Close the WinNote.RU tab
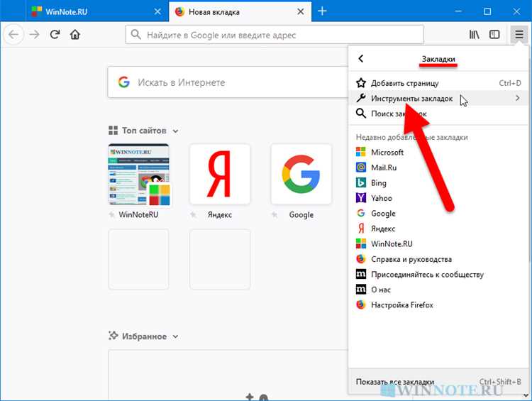This screenshot has height=401, width=532. [157, 11]
